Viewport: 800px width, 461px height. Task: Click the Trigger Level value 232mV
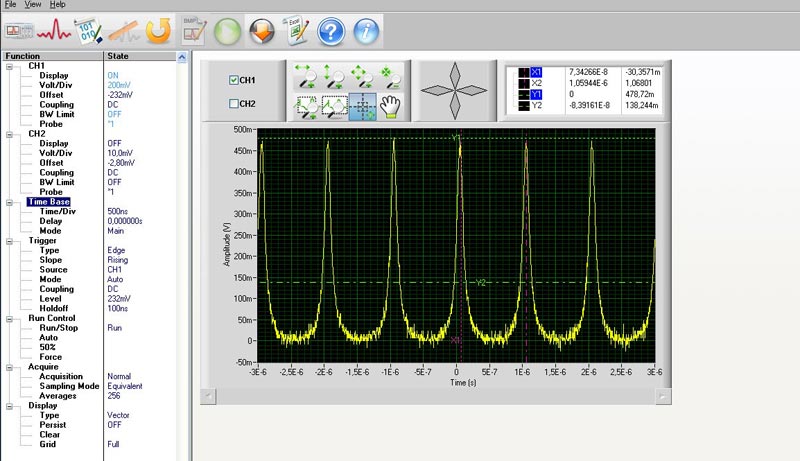tap(118, 299)
